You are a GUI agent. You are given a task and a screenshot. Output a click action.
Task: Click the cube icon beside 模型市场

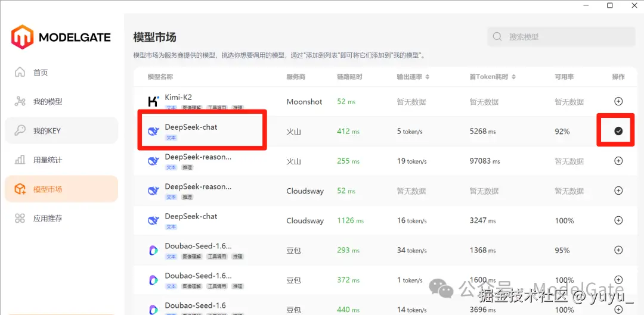click(20, 189)
